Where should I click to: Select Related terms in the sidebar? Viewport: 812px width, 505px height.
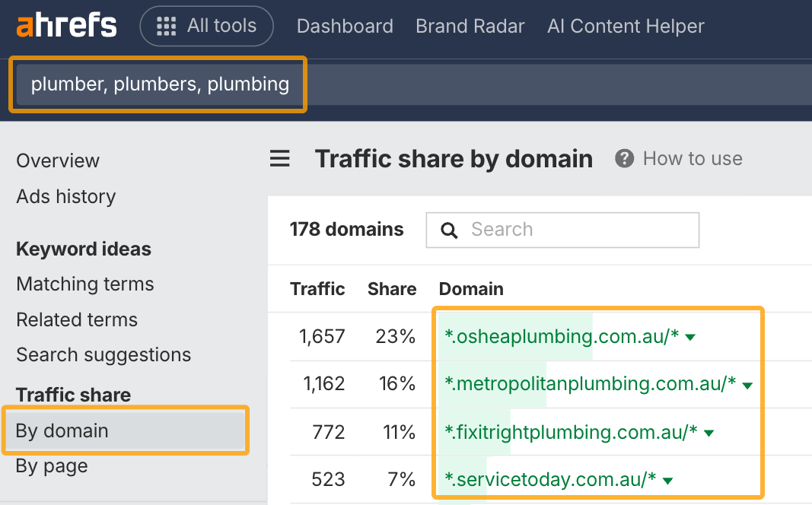click(77, 319)
